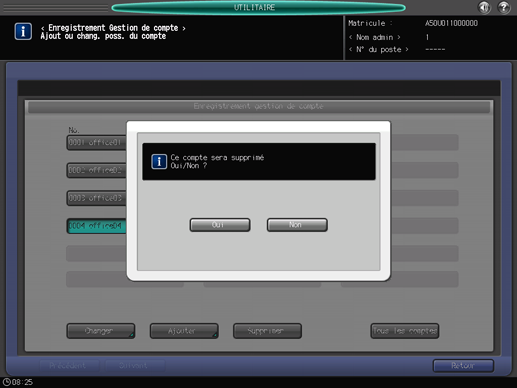The width and height of the screenshot is (517, 388).
Task: Click the Suivant page button
Action: click(134, 366)
